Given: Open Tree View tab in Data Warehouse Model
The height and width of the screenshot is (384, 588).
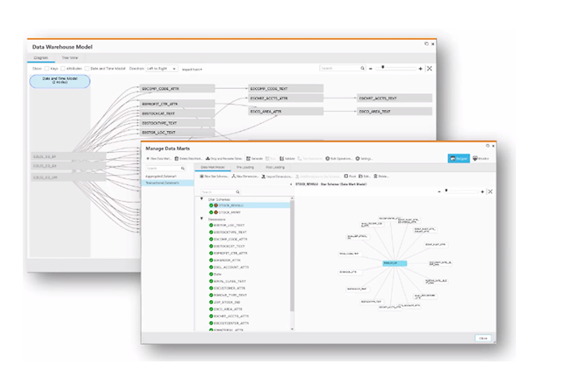Looking at the screenshot, I should click(x=70, y=57).
